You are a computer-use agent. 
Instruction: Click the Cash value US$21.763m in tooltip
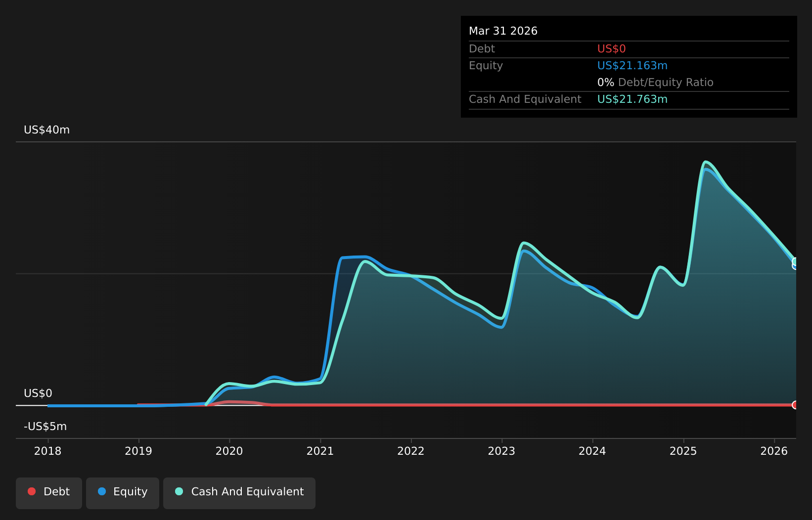632,99
